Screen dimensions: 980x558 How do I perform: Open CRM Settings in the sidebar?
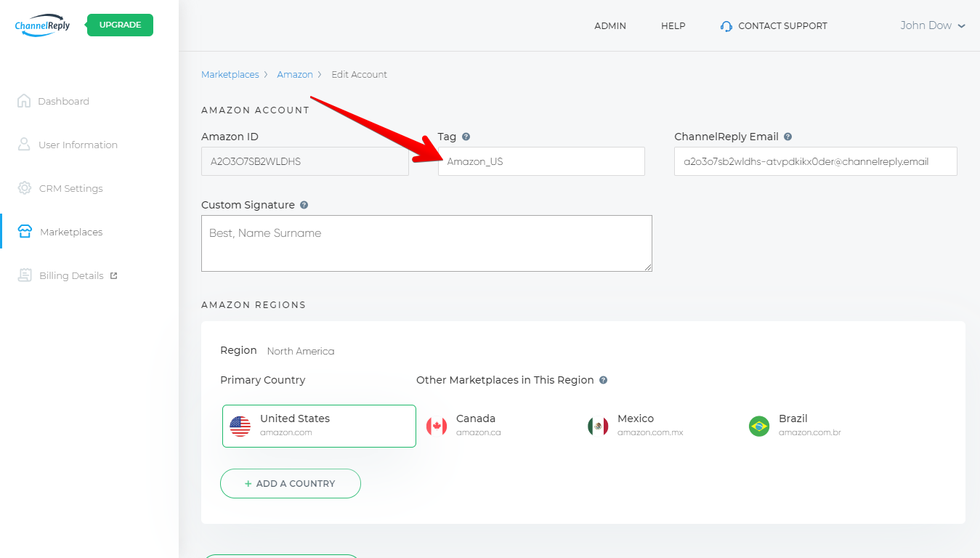tap(71, 189)
